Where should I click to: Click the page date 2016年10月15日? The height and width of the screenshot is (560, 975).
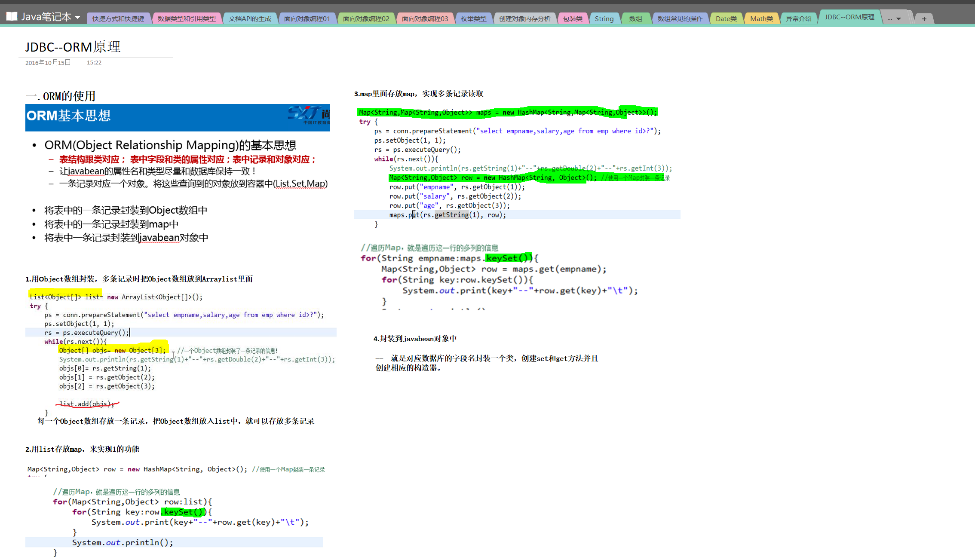[48, 63]
